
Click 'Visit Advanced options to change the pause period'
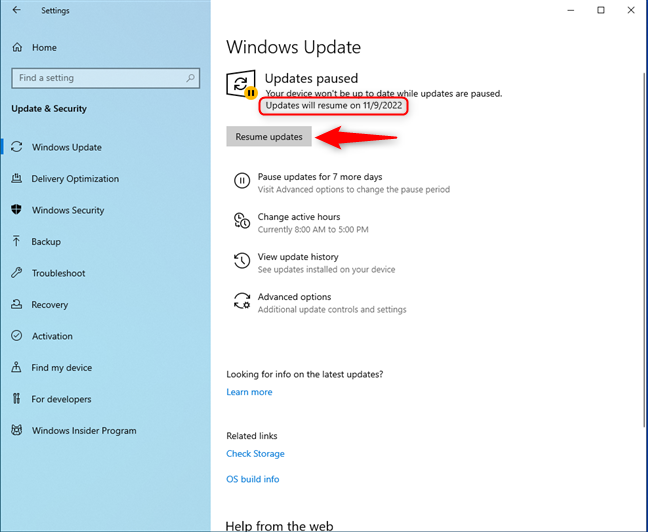coord(354,189)
